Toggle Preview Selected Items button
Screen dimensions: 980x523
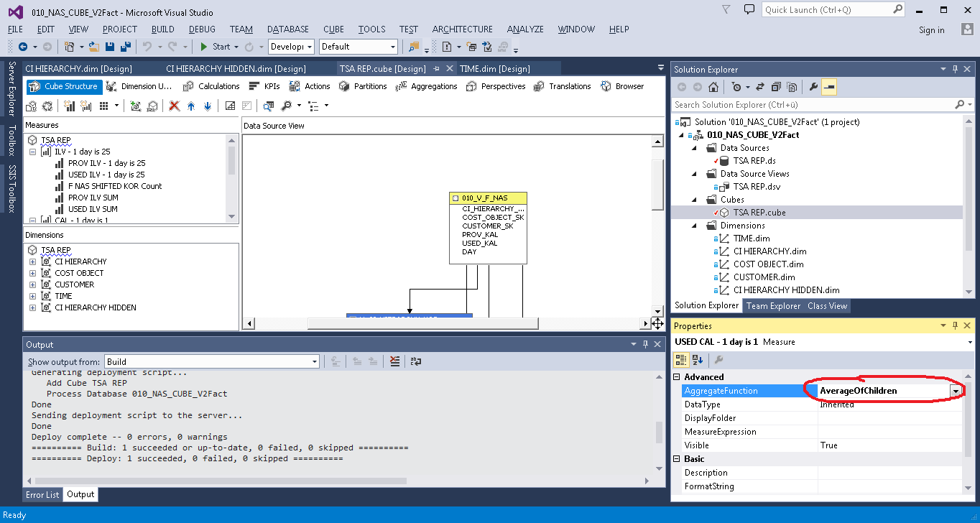829,87
